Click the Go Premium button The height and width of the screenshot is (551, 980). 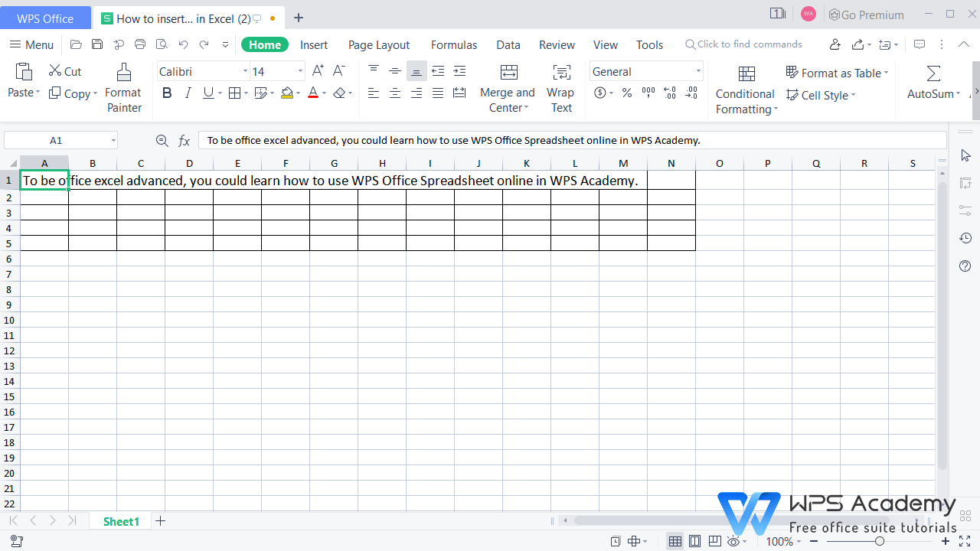tap(866, 14)
